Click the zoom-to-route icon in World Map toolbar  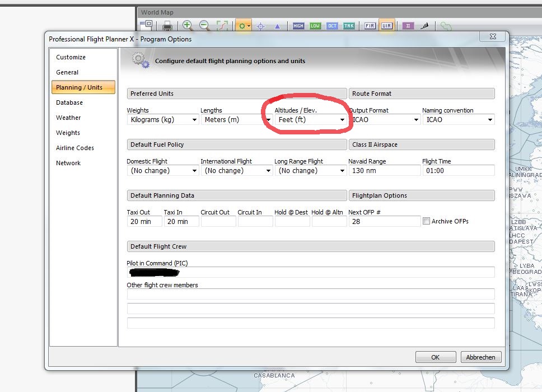(x=222, y=26)
